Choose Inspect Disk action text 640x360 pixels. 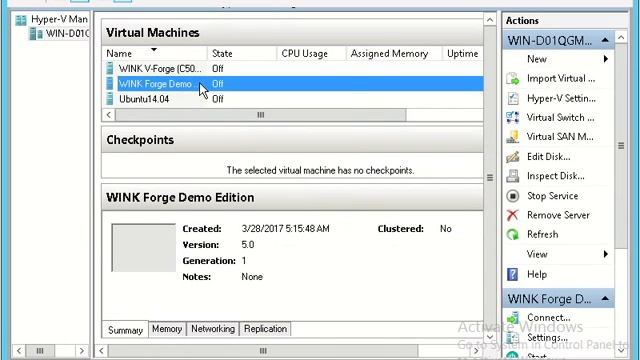tap(556, 176)
